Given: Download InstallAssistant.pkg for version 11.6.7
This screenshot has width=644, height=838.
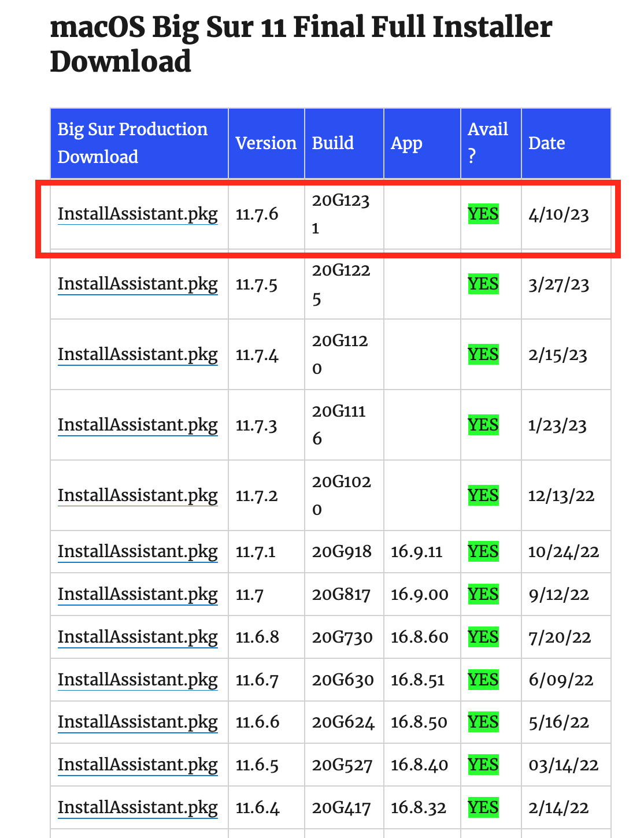Looking at the screenshot, I should click(138, 680).
